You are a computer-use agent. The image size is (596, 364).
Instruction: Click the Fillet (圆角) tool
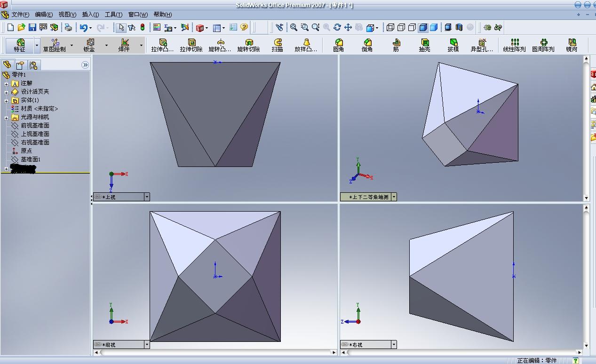pyautogui.click(x=338, y=46)
